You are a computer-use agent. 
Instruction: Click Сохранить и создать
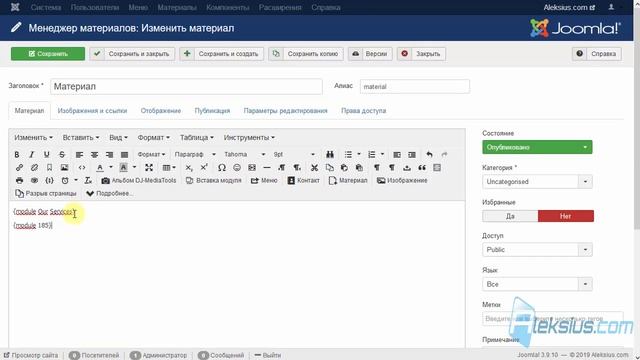click(x=222, y=54)
